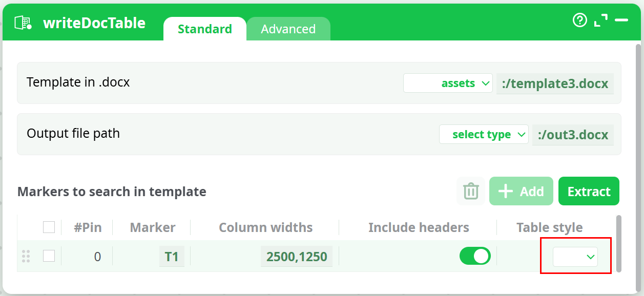Disable the Include headers toggle
This screenshot has height=296, width=644.
(475, 256)
